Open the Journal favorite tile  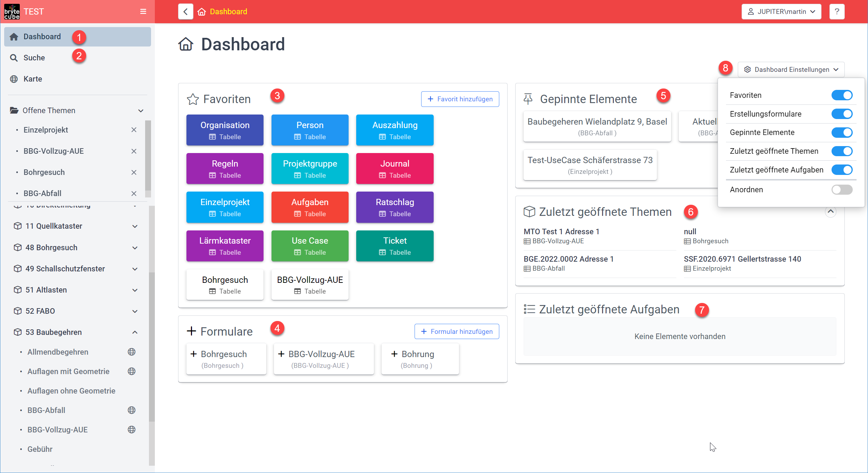coord(395,169)
